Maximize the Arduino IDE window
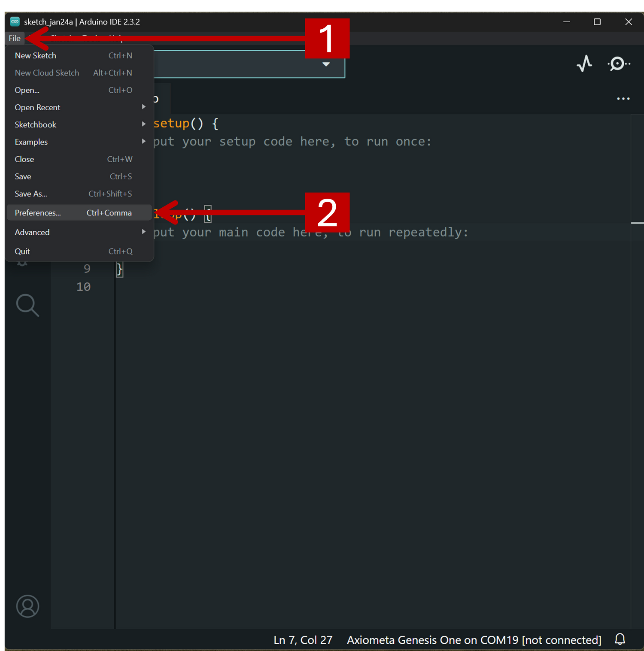Image resolution: width=644 pixels, height=651 pixels. click(597, 22)
